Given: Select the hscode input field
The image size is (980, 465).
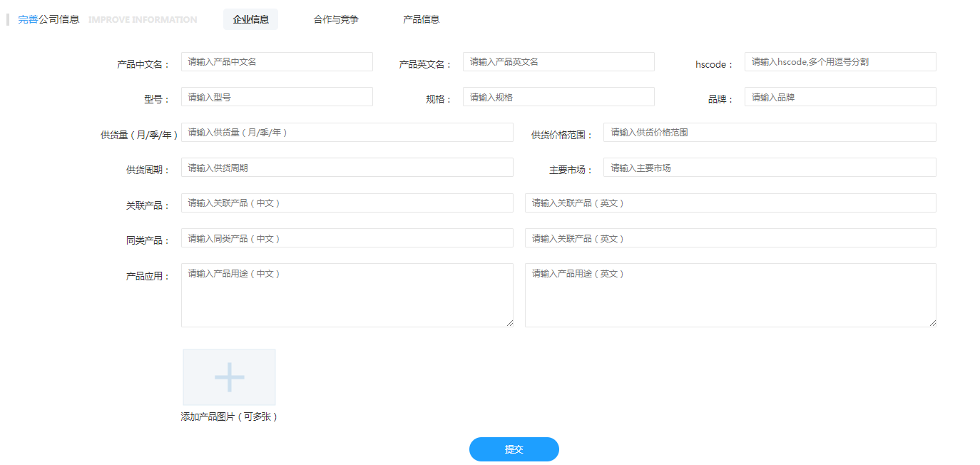Looking at the screenshot, I should pyautogui.click(x=839, y=62).
